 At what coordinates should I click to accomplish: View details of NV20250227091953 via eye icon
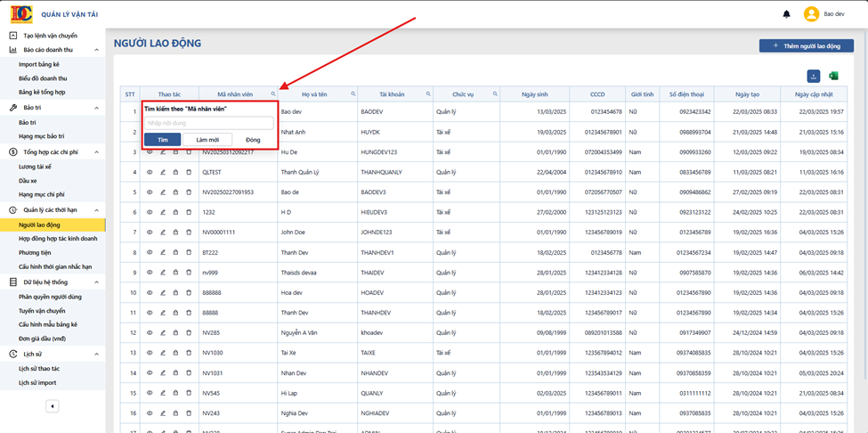click(x=150, y=192)
